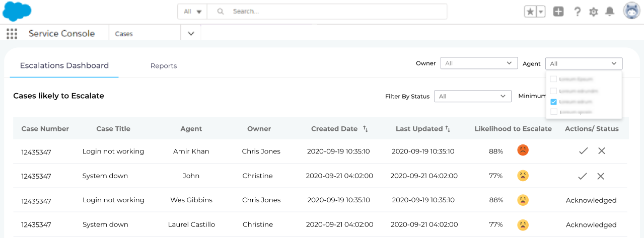Sort table by Created Date arrows
Viewport: 644px width, 238px height.
366,129
